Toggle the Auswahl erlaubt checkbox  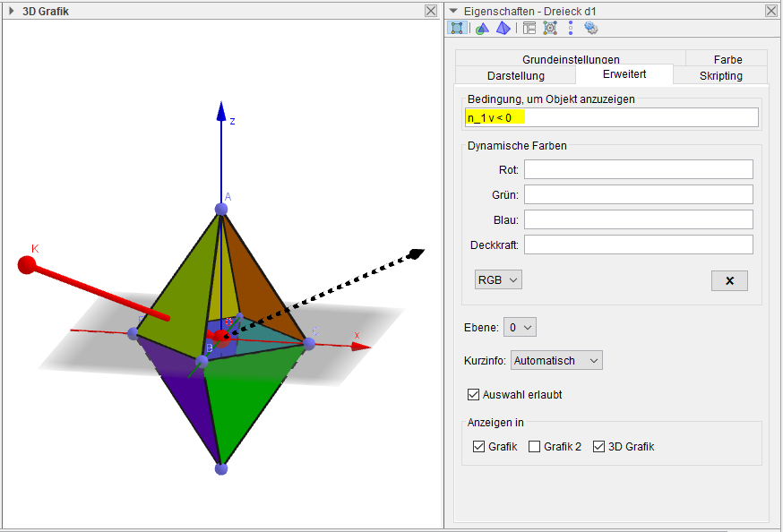pos(473,394)
